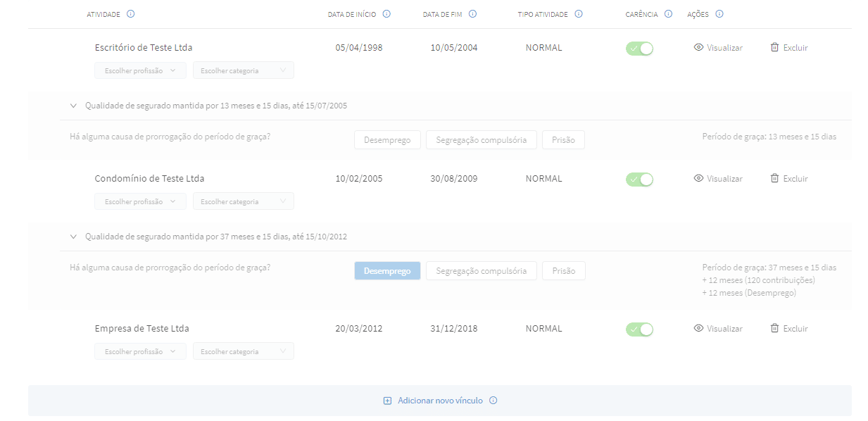Viewport: 868px width, 421px height.
Task: Deselect the highlighted Desemprego button
Action: pyautogui.click(x=387, y=271)
